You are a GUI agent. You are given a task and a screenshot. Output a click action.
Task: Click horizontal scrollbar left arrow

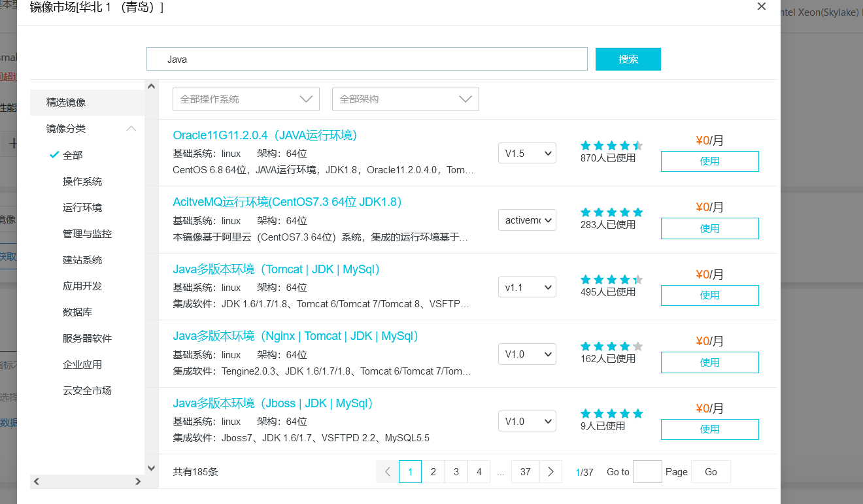point(37,482)
